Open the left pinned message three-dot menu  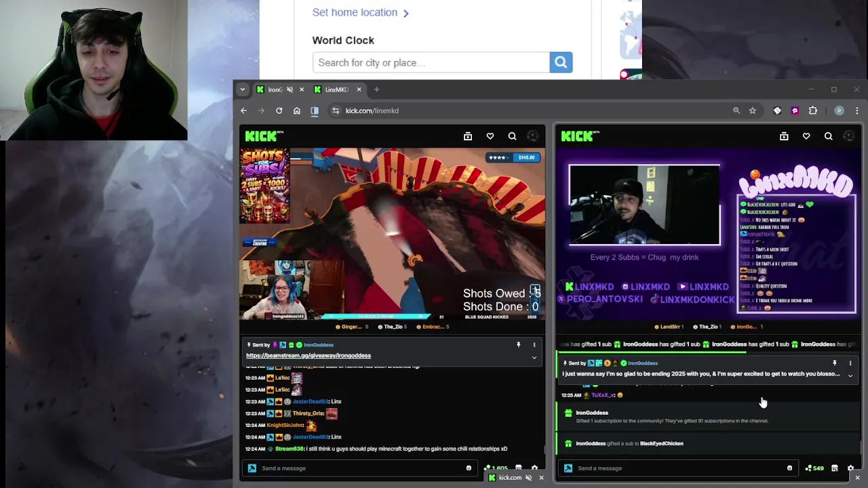tap(534, 345)
